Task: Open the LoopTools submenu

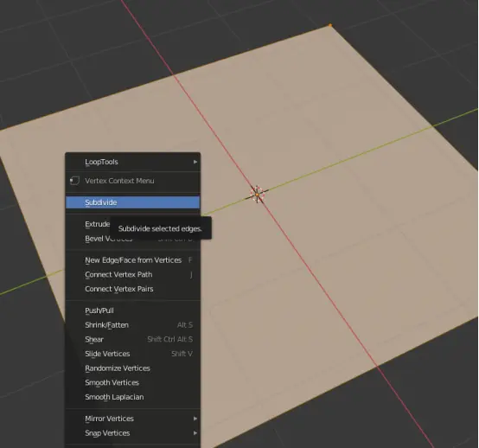Action: (x=133, y=162)
